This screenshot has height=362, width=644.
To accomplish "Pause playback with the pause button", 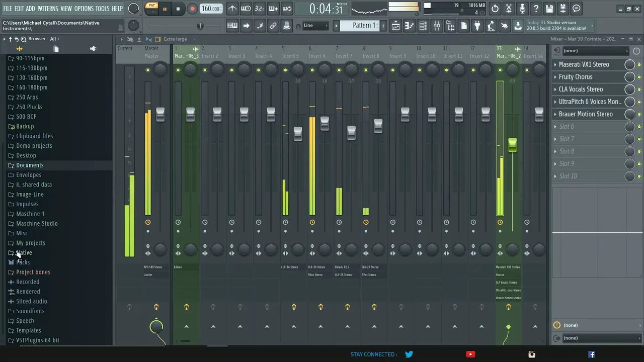I will 165,9.
